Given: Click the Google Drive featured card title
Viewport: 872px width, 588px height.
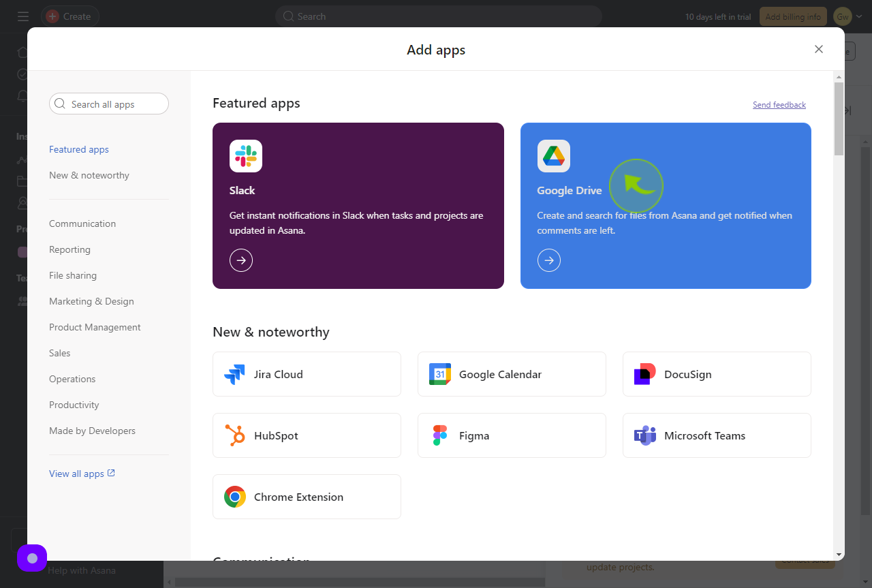Looking at the screenshot, I should click(570, 190).
